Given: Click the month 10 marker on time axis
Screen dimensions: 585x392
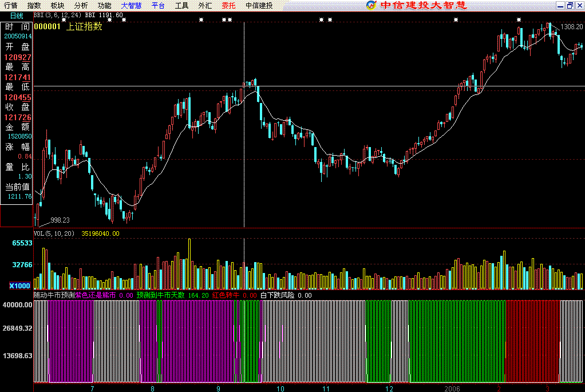Looking at the screenshot, I should click(280, 389).
